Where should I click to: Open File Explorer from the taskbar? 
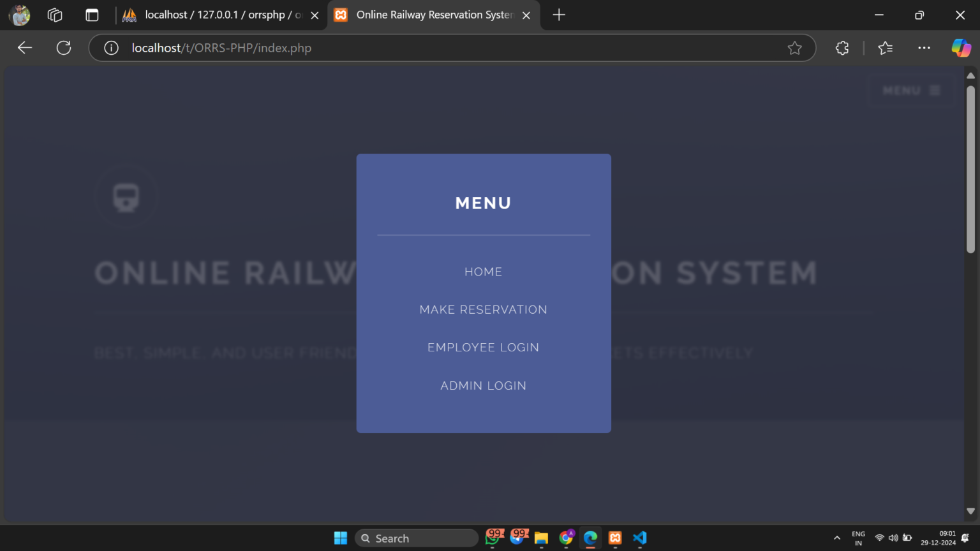coord(542,538)
